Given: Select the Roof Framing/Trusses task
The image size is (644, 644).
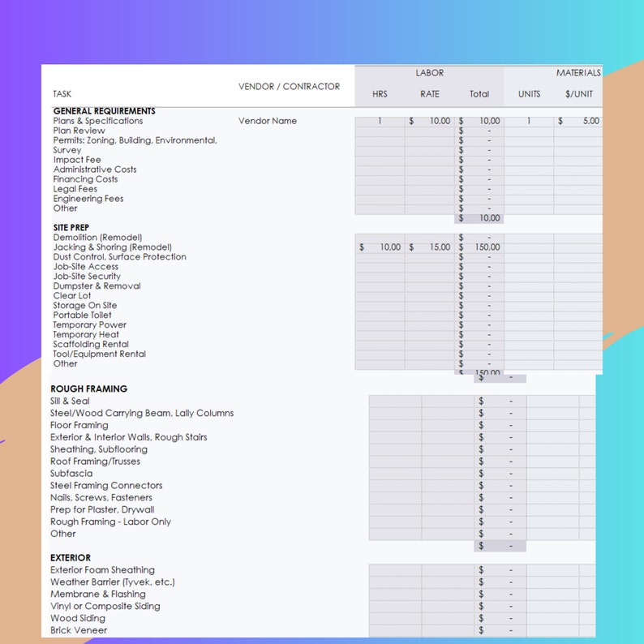Looking at the screenshot, I should tap(95, 462).
